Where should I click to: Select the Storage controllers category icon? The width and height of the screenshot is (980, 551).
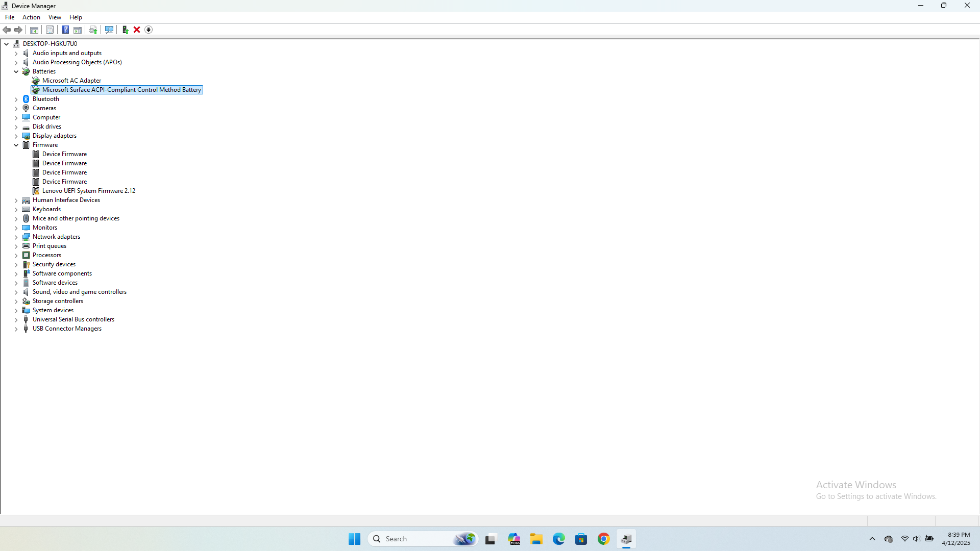pyautogui.click(x=26, y=301)
